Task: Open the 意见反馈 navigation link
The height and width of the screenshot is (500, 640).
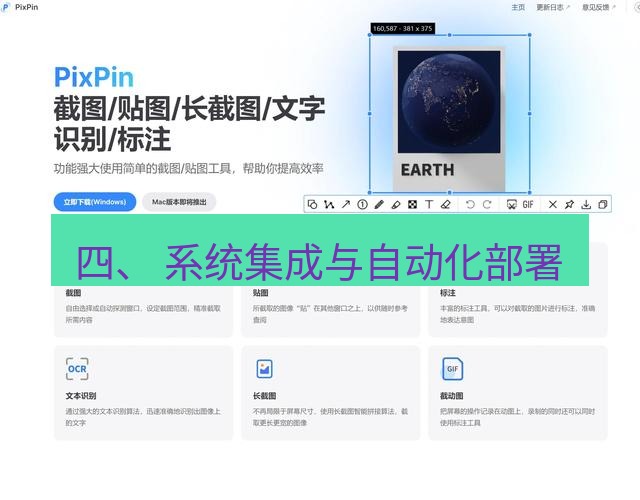Action: click(598, 7)
